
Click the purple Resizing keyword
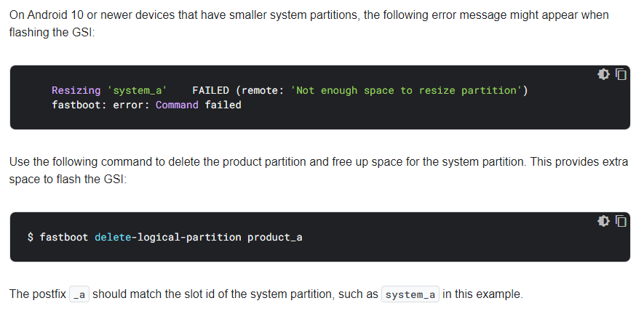point(76,90)
